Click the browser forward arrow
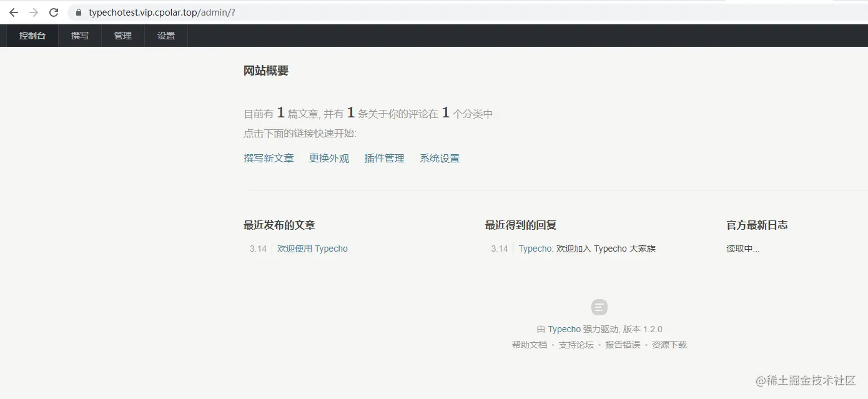 pyautogui.click(x=34, y=12)
